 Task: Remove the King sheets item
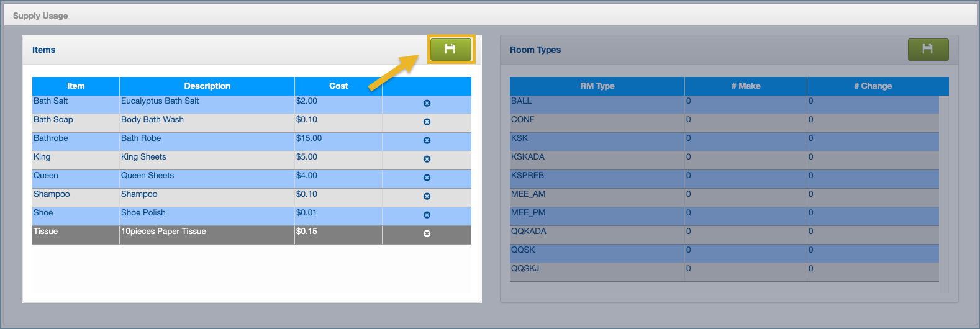click(x=427, y=160)
